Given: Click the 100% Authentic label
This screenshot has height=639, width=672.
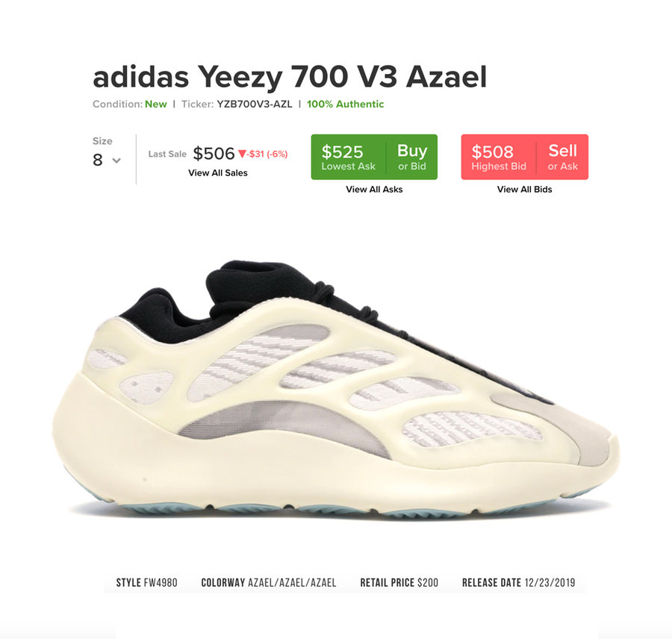Looking at the screenshot, I should coord(346,105).
